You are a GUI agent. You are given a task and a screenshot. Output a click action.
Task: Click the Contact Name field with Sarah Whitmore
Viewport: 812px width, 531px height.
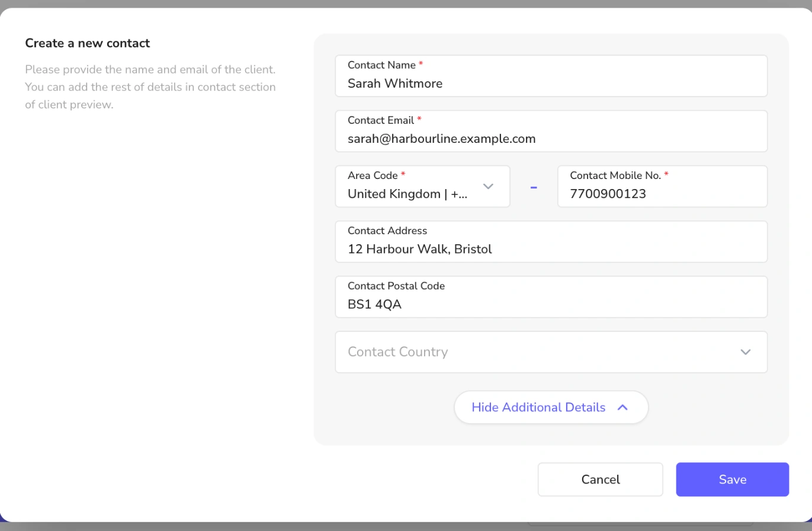pos(551,76)
